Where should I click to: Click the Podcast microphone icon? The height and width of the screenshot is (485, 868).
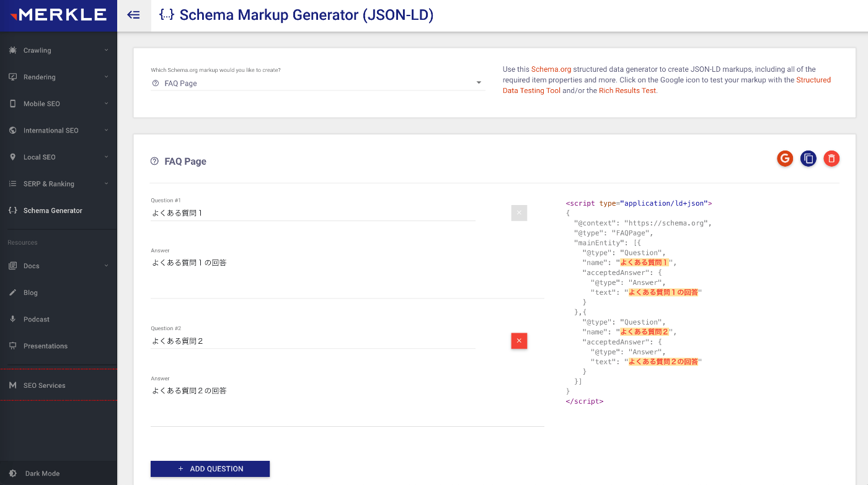pyautogui.click(x=13, y=319)
